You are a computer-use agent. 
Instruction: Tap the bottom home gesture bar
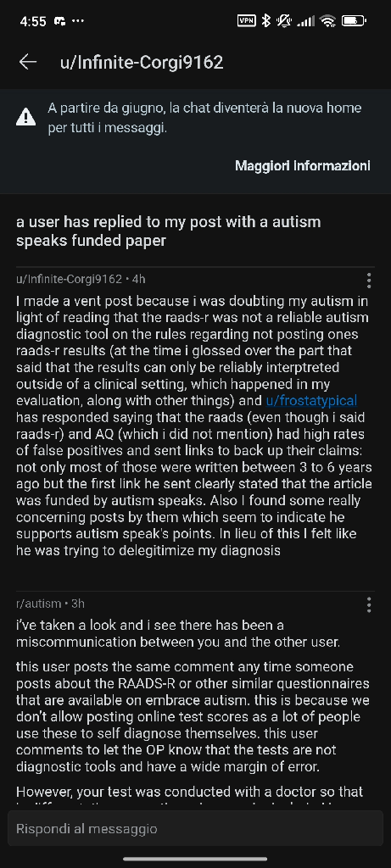(x=195, y=859)
